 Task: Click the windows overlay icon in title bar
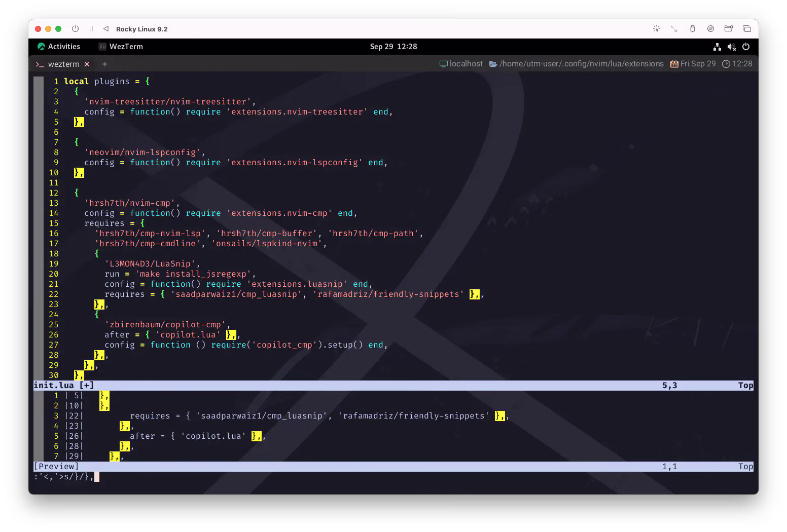tap(746, 29)
